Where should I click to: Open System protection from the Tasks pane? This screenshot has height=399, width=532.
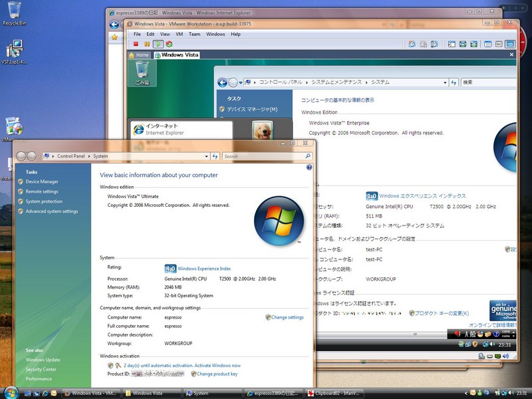[x=44, y=201]
